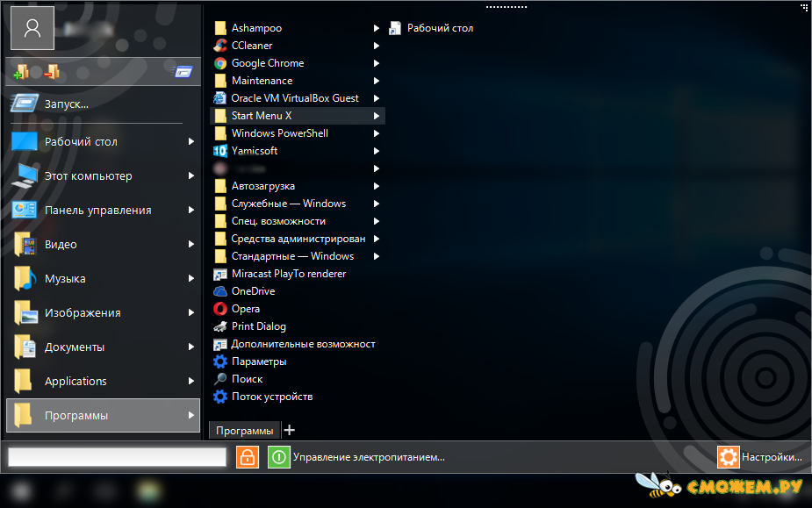Click the Поиск magnifier icon

(x=220, y=379)
